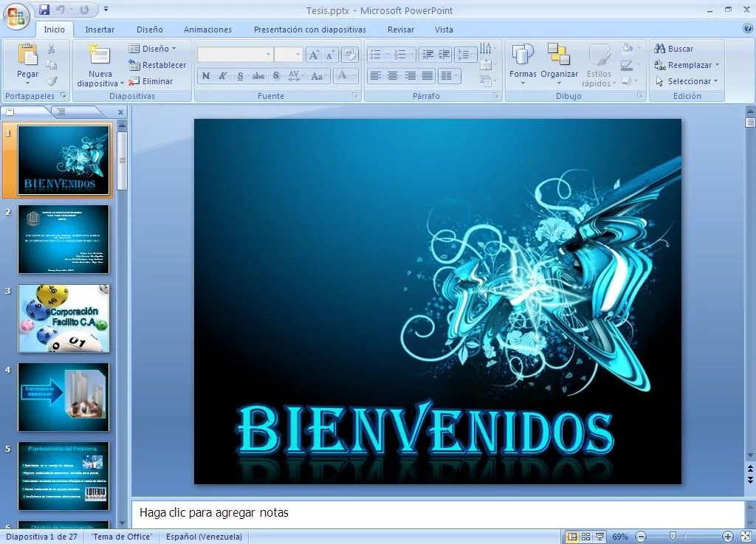Apply strikethrough with the abc icon
This screenshot has height=544, width=756.
point(256,75)
